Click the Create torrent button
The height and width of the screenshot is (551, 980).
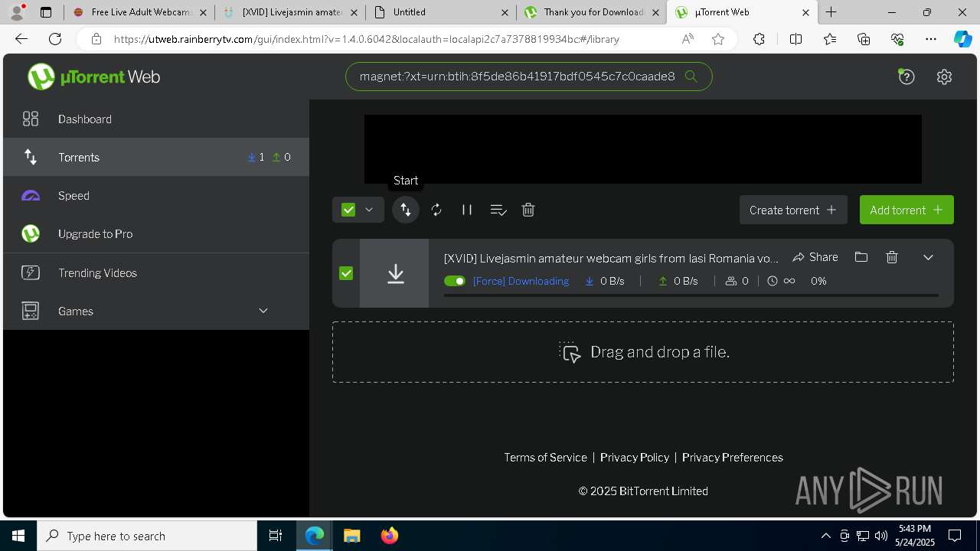793,210
